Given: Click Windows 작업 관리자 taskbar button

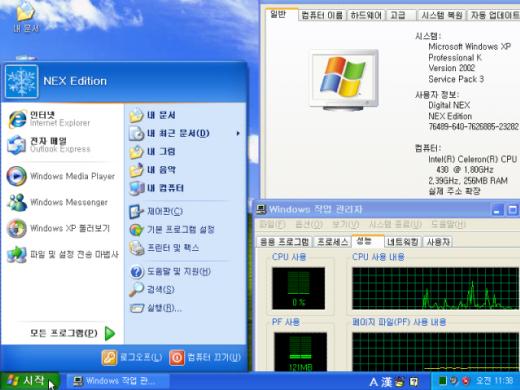Looking at the screenshot, I should pyautogui.click(x=117, y=381).
